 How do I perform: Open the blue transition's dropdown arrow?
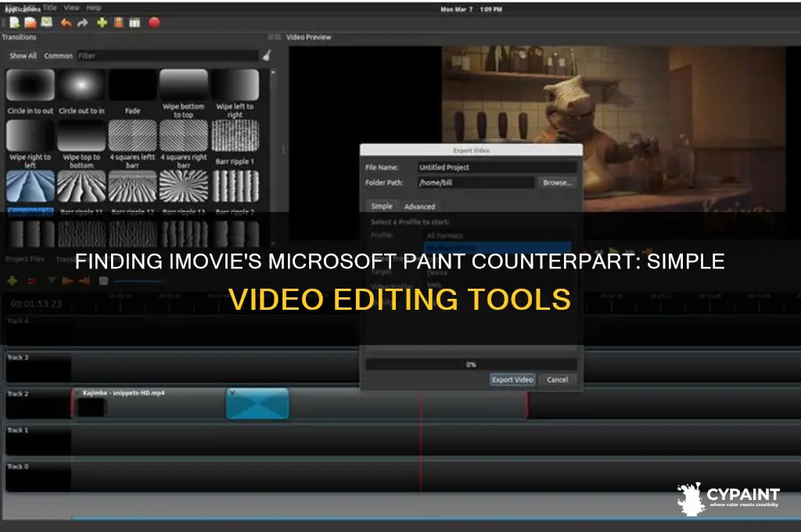232,393
